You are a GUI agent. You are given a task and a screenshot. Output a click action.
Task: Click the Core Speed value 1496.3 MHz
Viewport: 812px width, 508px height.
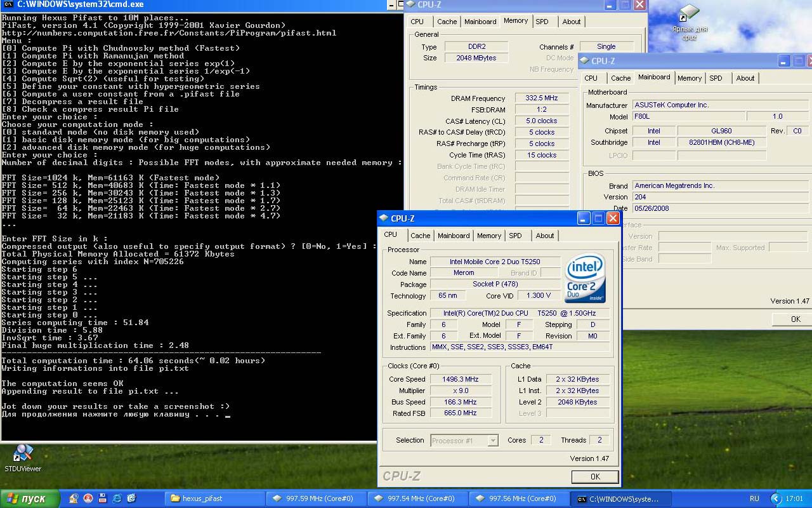click(460, 379)
